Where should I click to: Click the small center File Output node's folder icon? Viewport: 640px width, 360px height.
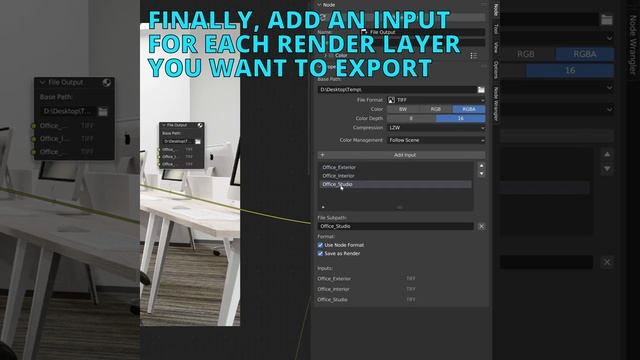coord(198,141)
